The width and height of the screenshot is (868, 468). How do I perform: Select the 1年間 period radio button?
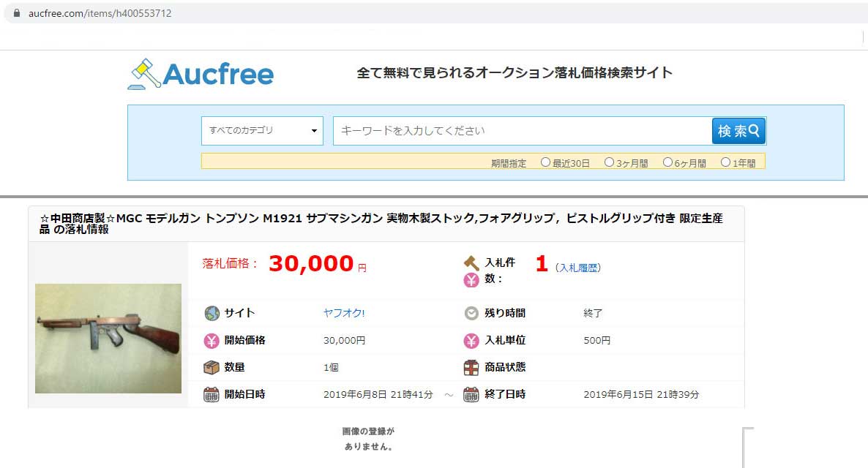coord(725,162)
